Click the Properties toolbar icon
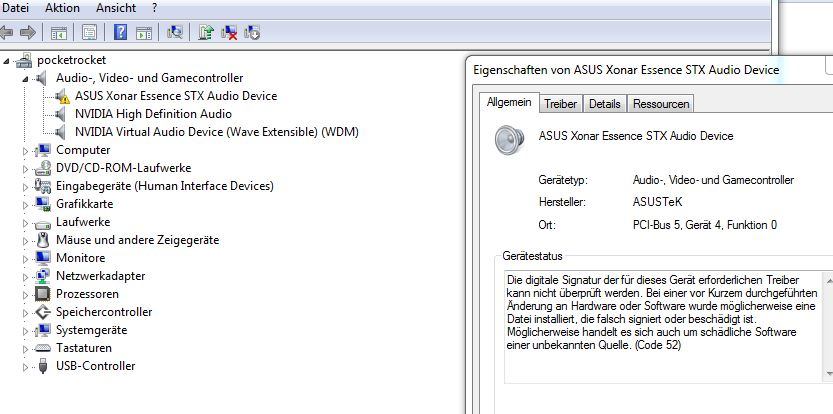The width and height of the screenshot is (833, 414). pyautogui.click(x=89, y=33)
